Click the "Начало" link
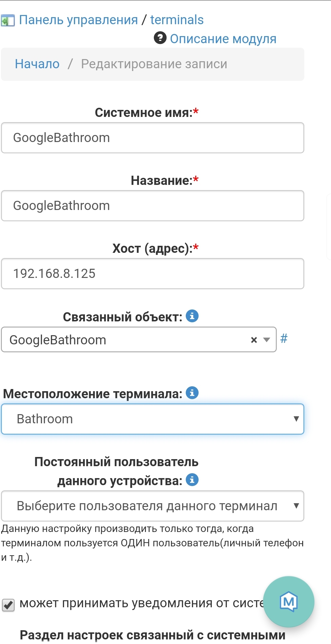 37,64
